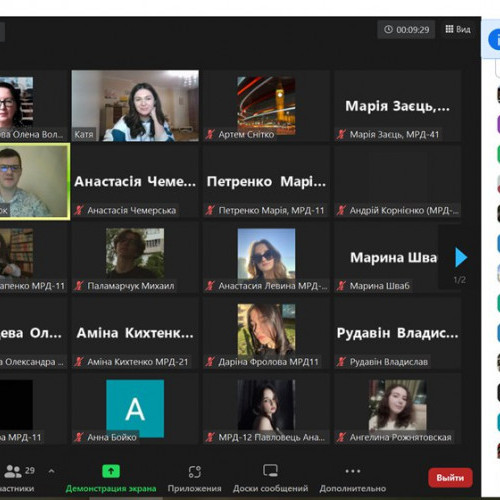This screenshot has height=500, width=500.
Task: Select Ангелина Рожнятовская's tile
Action: pyautogui.click(x=397, y=409)
